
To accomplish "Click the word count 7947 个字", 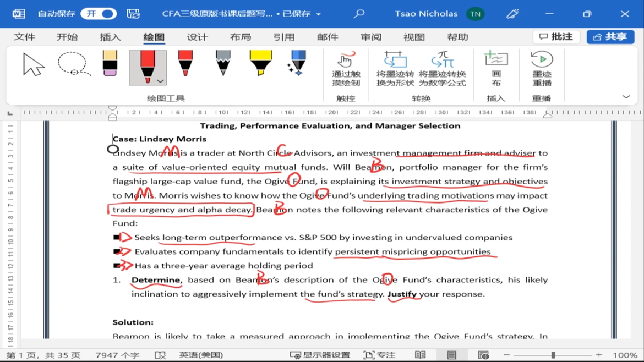I will tap(117, 355).
